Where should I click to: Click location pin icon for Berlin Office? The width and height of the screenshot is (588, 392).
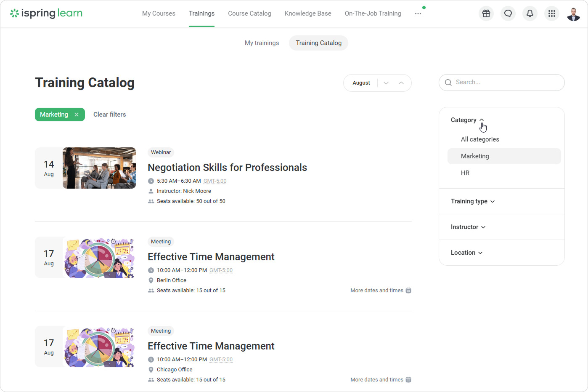pyautogui.click(x=151, y=280)
